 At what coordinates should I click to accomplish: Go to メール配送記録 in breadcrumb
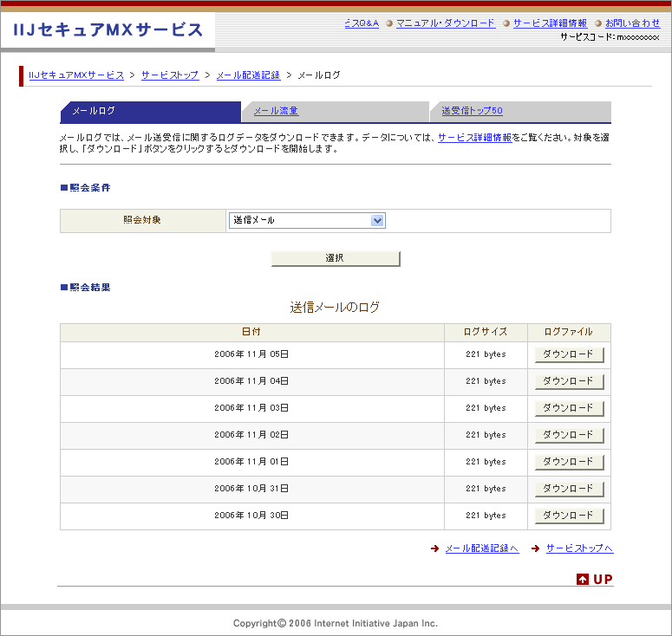[248, 75]
